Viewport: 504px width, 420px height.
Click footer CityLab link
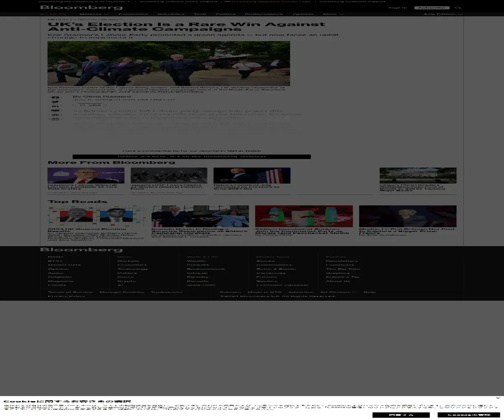197,273
